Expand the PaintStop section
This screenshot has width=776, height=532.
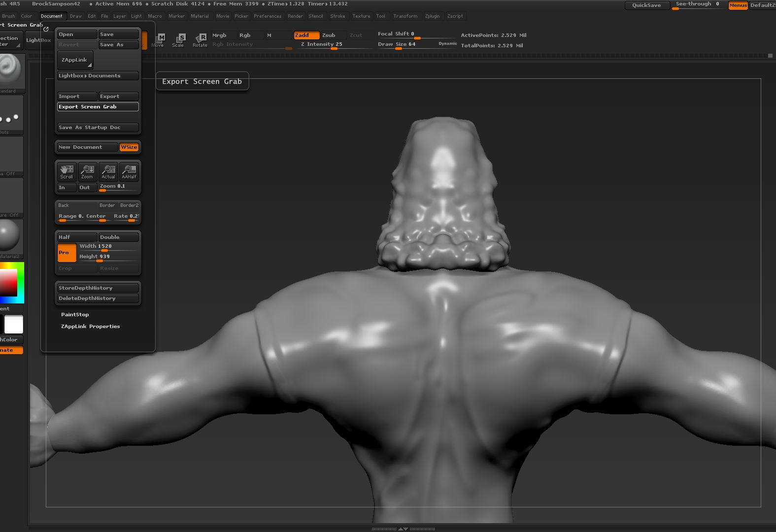pos(75,315)
